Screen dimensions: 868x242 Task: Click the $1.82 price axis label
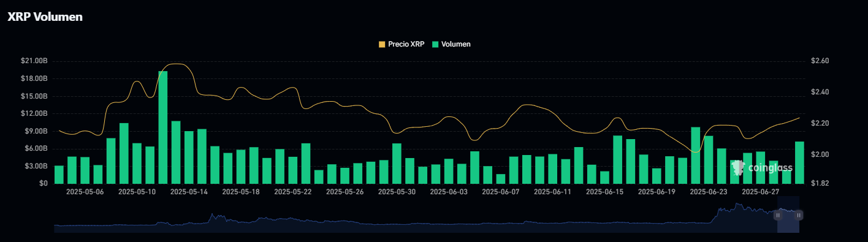coord(820,183)
